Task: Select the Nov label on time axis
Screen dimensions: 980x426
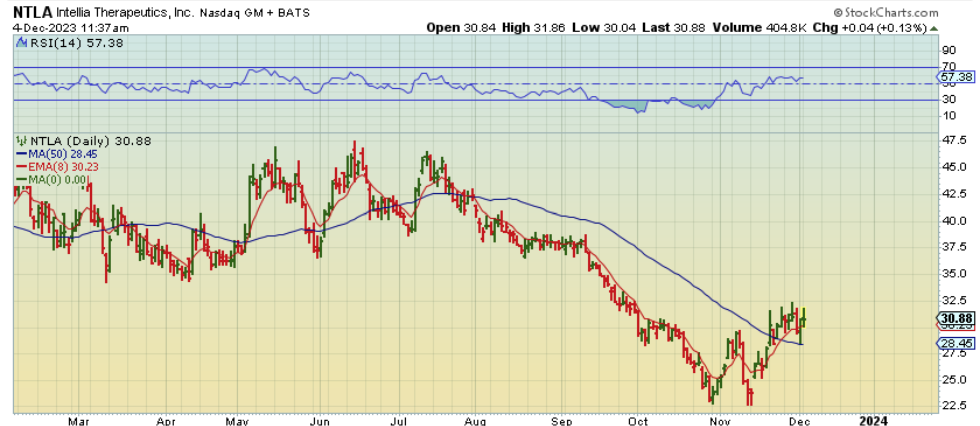Action: pyautogui.click(x=719, y=421)
